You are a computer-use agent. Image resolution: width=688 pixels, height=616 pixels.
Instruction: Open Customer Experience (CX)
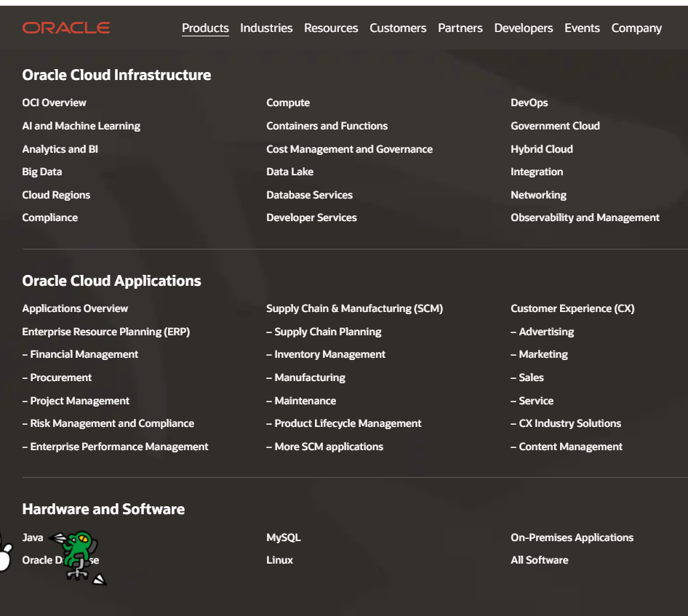tap(572, 308)
